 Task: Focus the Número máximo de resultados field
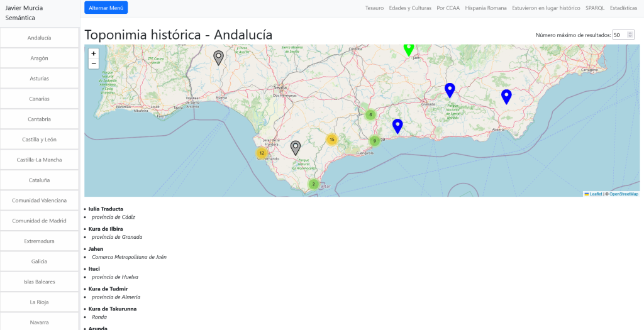[x=619, y=35]
